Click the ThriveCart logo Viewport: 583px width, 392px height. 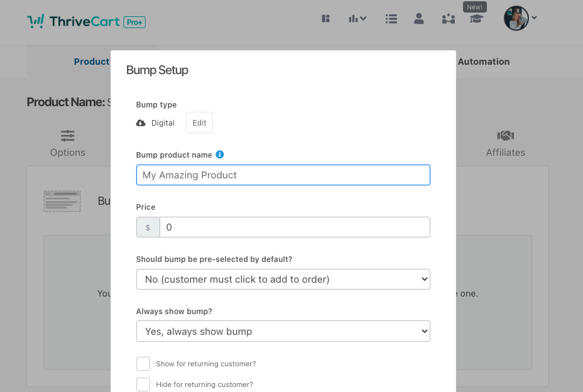click(87, 22)
